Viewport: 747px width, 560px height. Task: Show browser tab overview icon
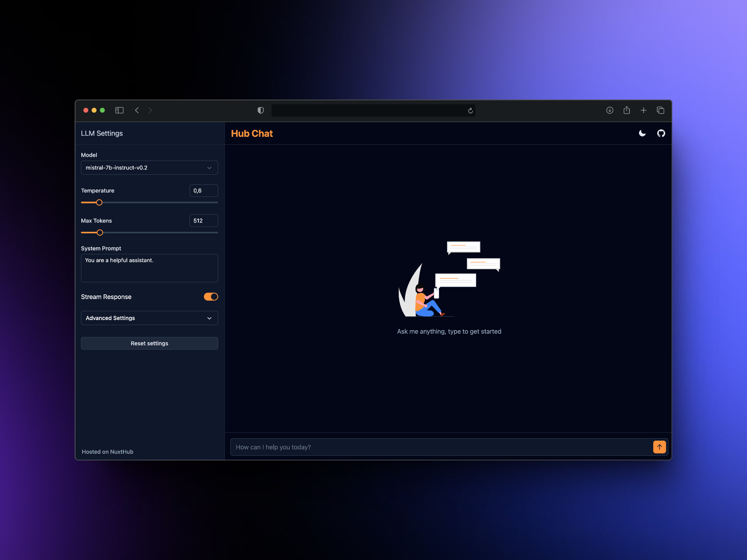(661, 110)
